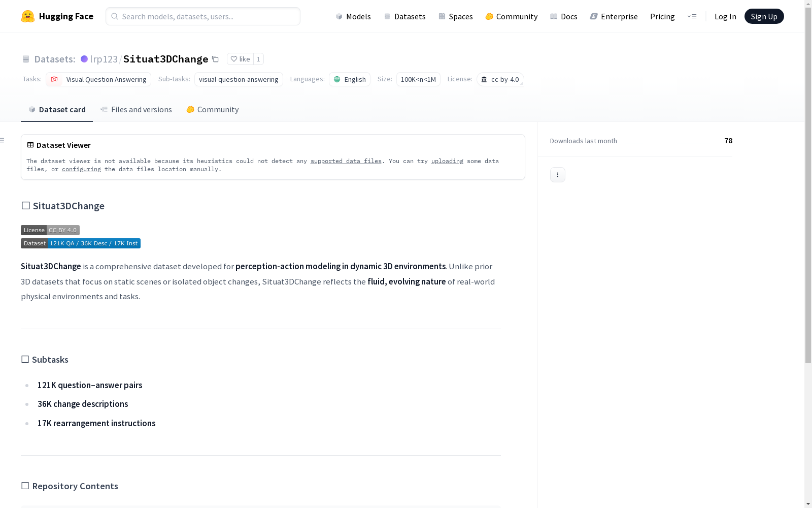Click the scrollbar down arrow

coord(808,504)
